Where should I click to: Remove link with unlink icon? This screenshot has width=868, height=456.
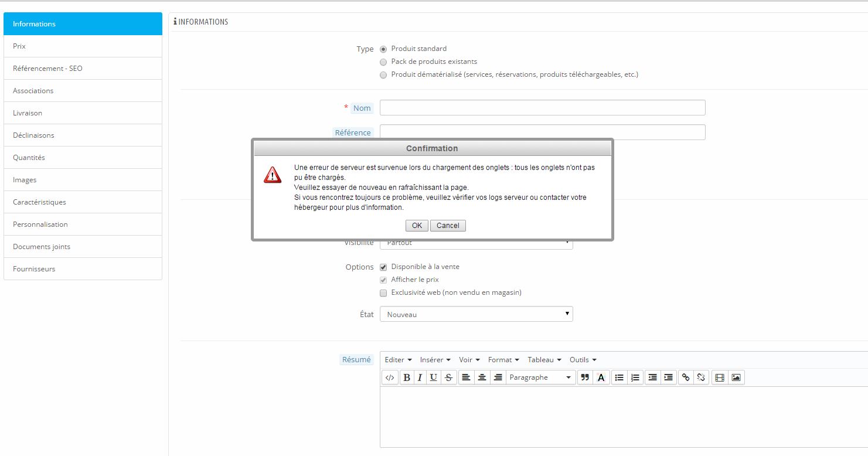point(702,377)
